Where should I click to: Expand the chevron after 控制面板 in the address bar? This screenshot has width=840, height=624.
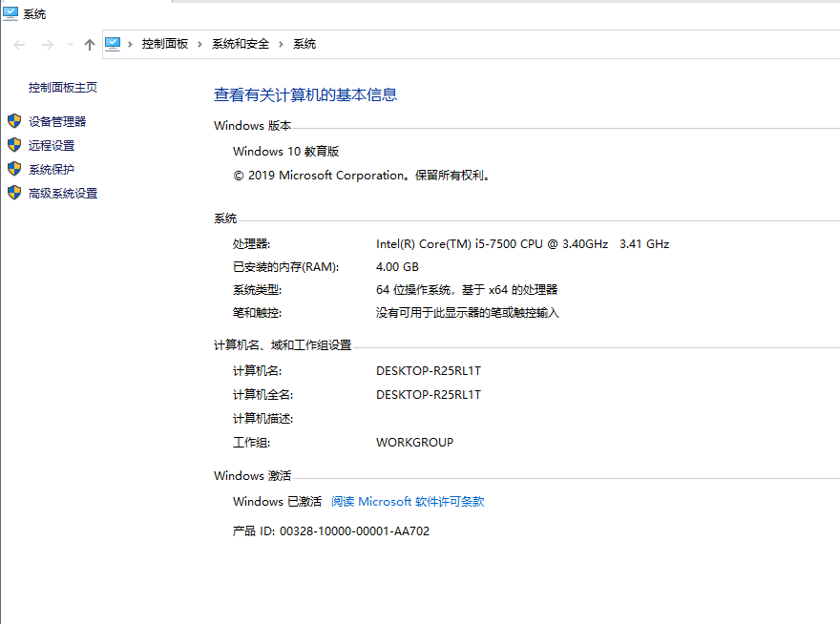click(x=199, y=44)
